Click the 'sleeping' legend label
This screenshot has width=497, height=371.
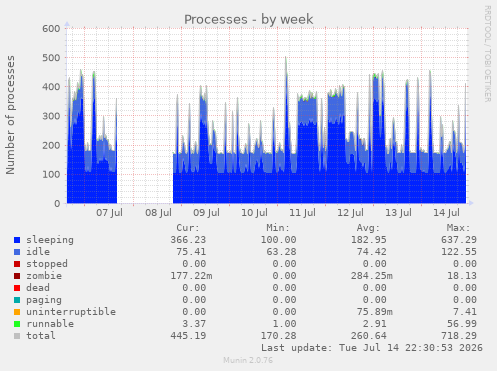[50, 240]
